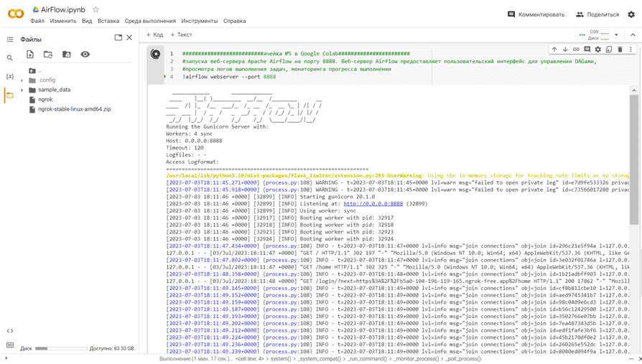
Task: Collapse the header with the chevron
Action: [x=633, y=34]
